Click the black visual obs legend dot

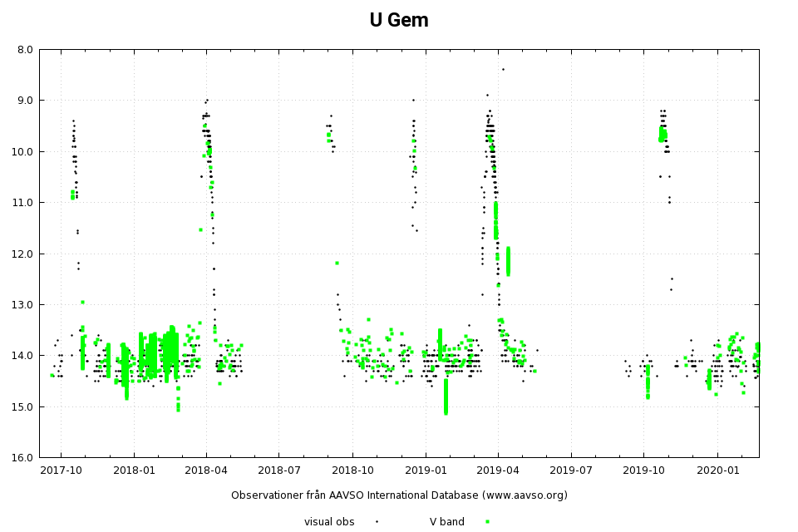[x=377, y=522]
